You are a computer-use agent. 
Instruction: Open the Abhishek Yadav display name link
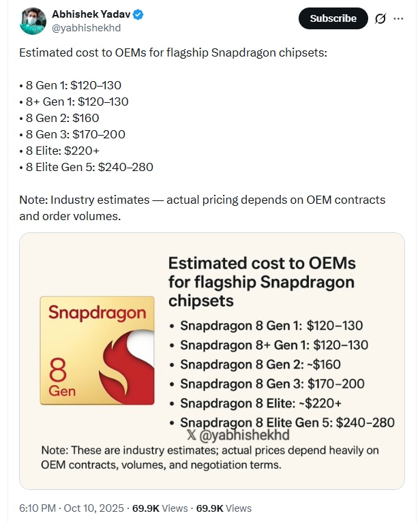point(91,14)
